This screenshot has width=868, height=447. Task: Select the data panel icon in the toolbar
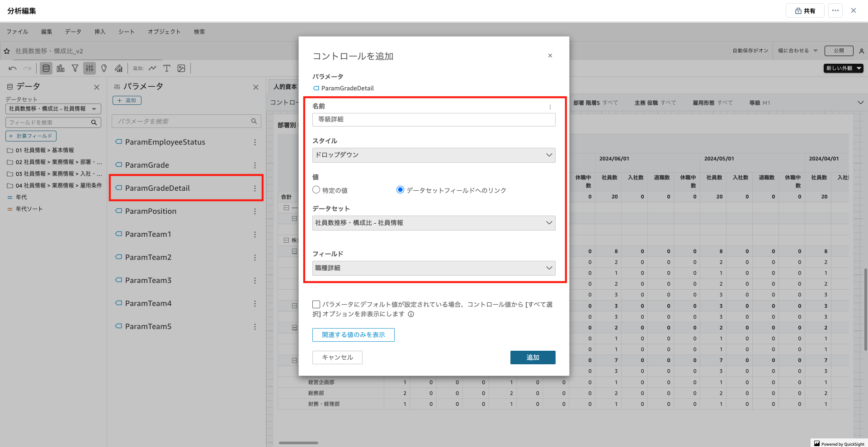tap(46, 68)
